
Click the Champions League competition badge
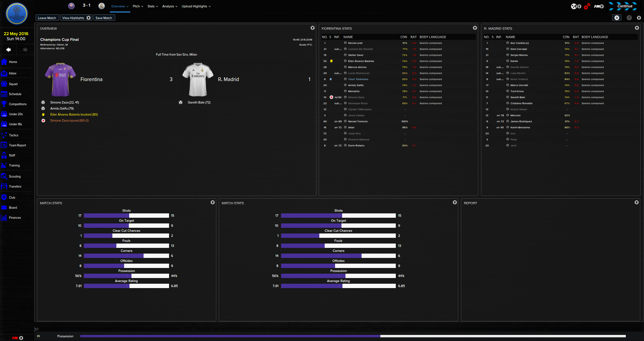pos(17,14)
